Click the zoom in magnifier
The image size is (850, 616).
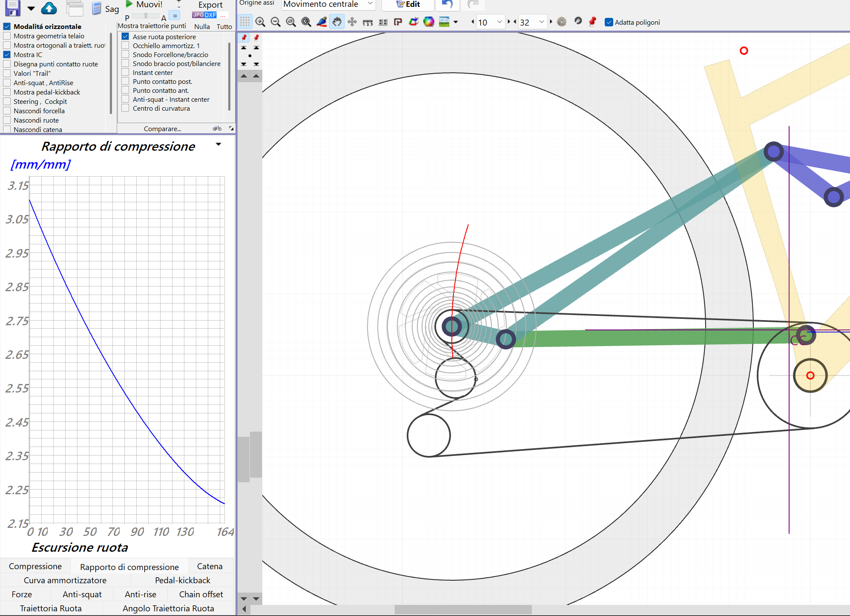click(x=260, y=22)
